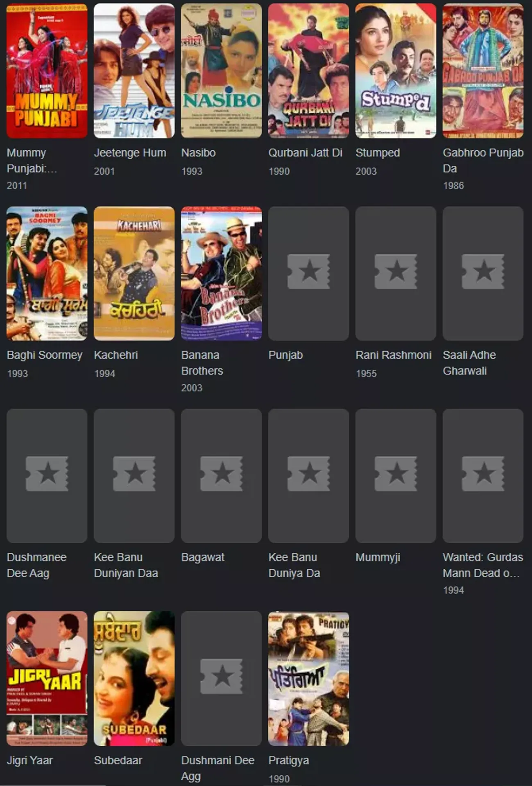
Task: Open the Stumped poster thumbnail
Action: tap(396, 71)
